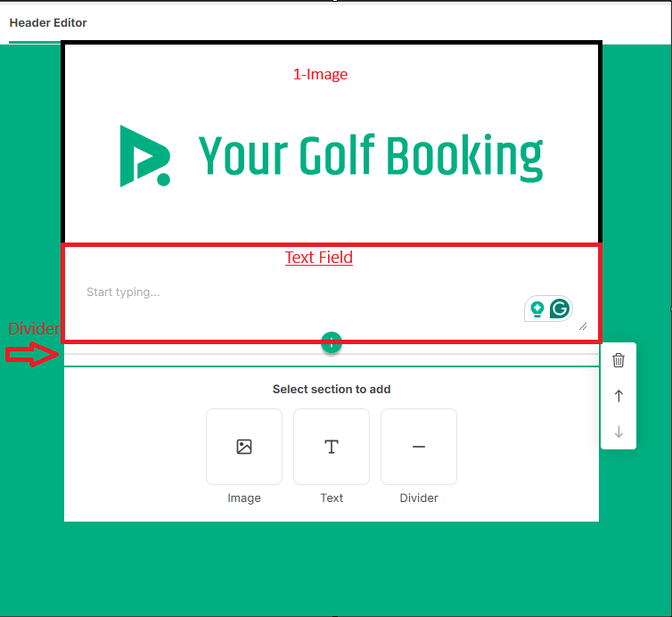The height and width of the screenshot is (617, 672).
Task: Move section down with the down arrow
Action: tap(619, 432)
